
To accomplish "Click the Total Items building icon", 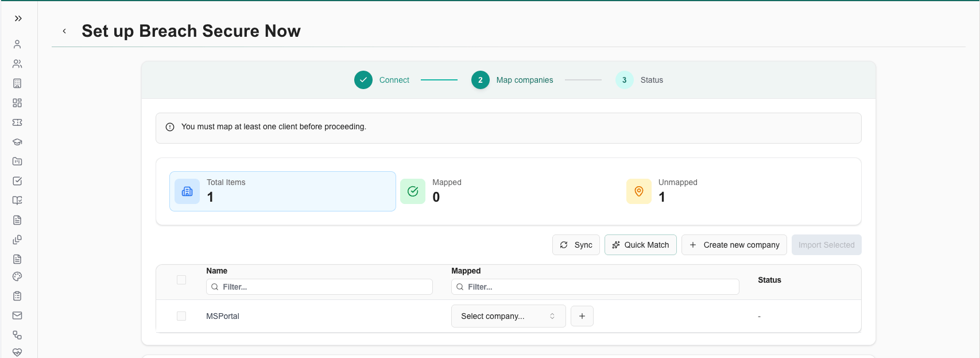I will coord(187,191).
